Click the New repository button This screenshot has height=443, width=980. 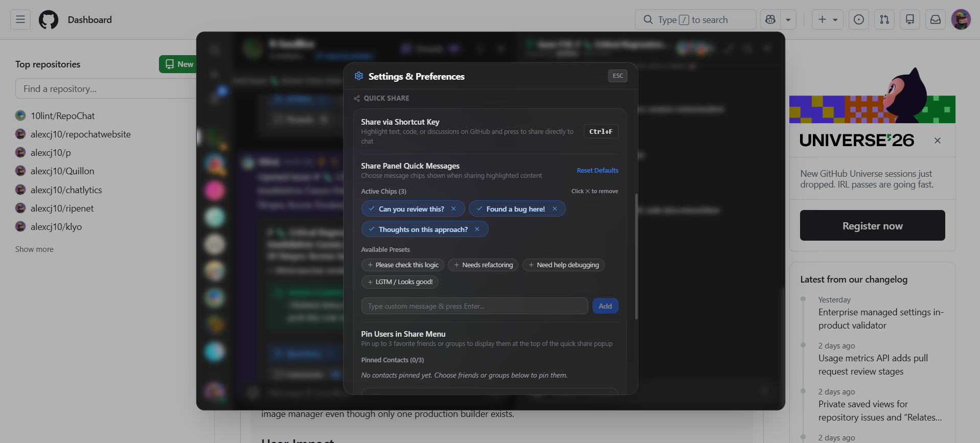[179, 64]
